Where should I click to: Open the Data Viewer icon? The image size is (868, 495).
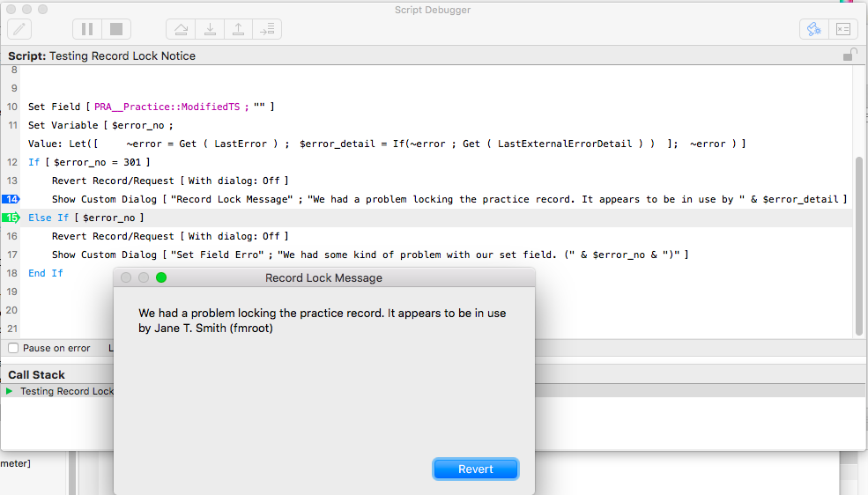click(843, 29)
